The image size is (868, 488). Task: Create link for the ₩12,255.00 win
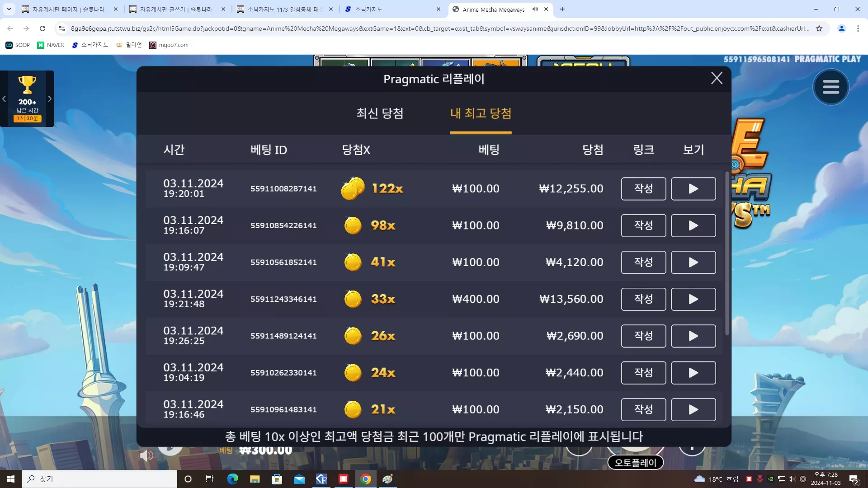coord(643,188)
